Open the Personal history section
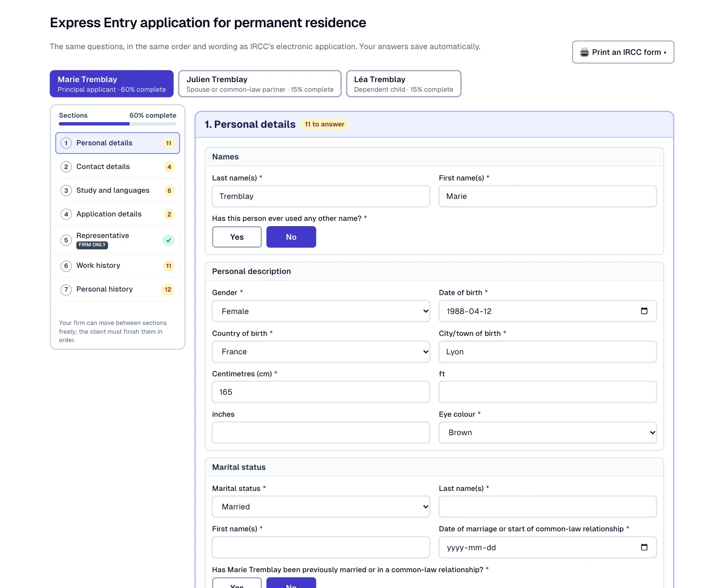Screen dimensions: 724x588 (118, 289)
